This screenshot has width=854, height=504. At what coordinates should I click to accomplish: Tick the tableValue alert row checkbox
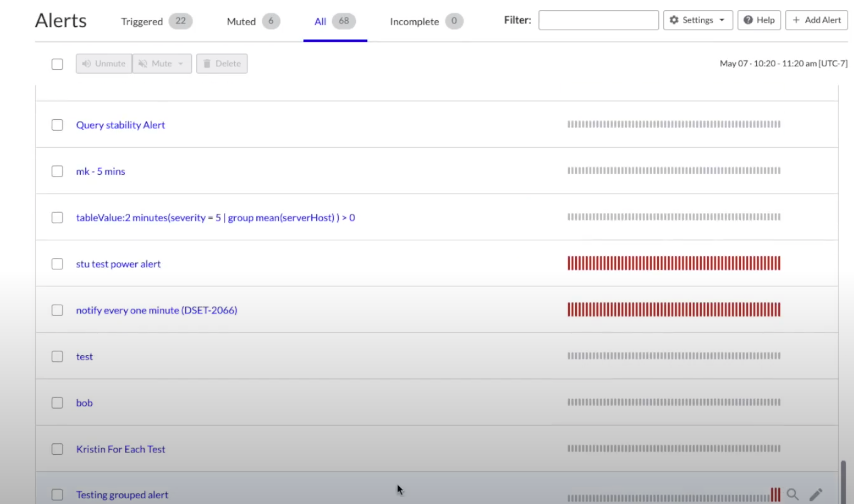click(x=57, y=217)
